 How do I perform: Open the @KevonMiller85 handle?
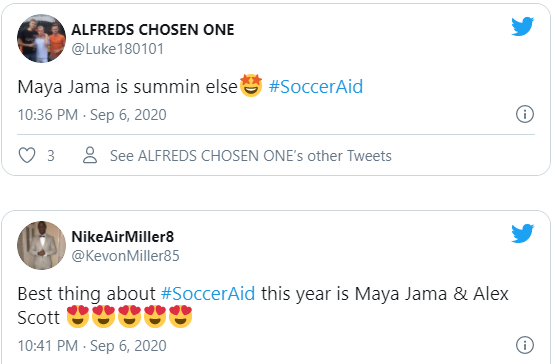[125, 256]
